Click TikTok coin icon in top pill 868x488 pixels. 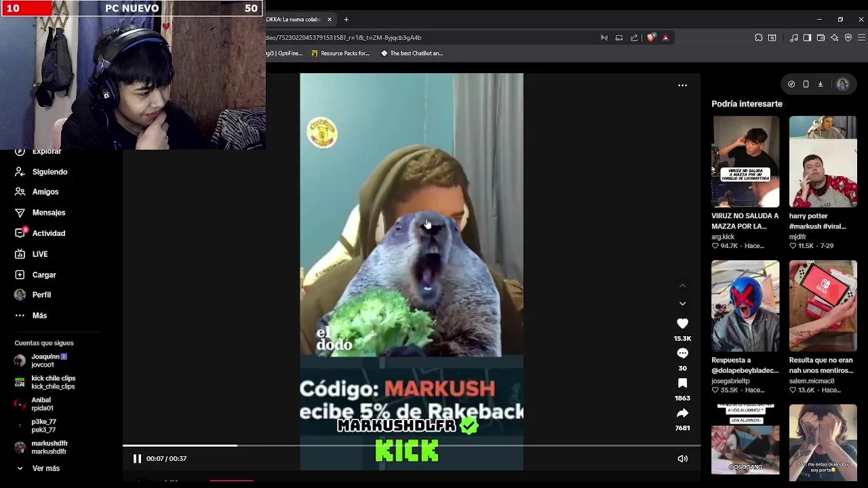point(791,84)
